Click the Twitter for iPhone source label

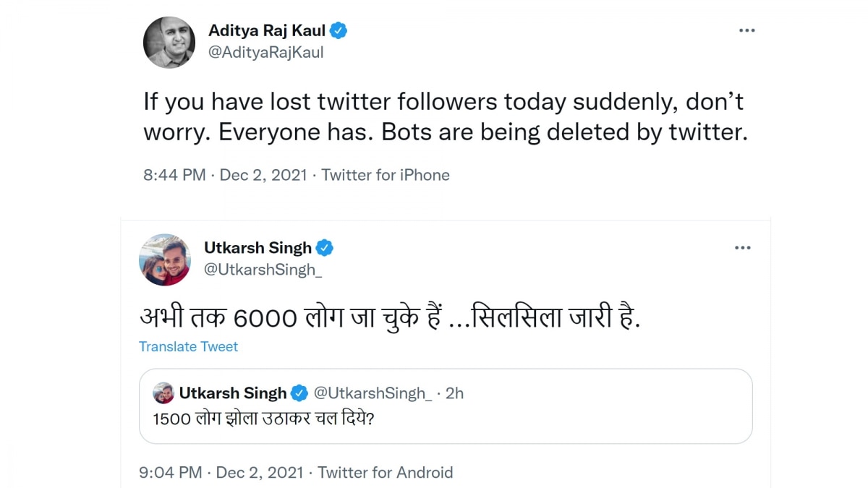(386, 175)
